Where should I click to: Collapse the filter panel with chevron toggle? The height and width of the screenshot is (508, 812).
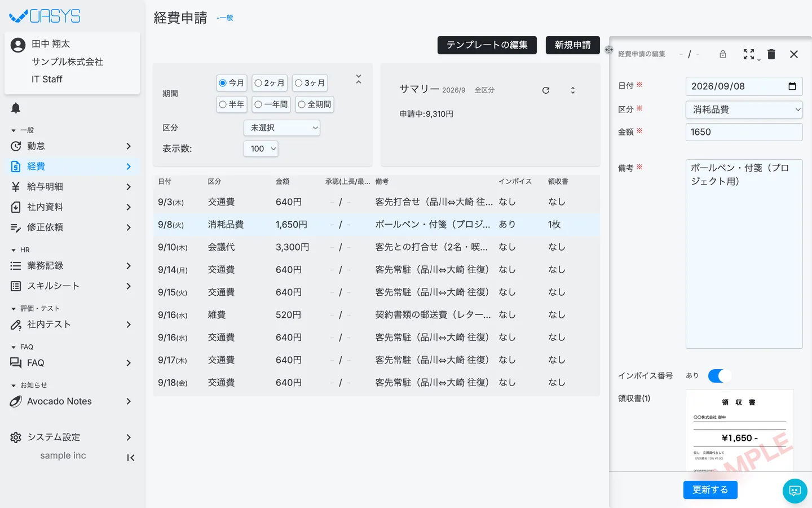359,80
